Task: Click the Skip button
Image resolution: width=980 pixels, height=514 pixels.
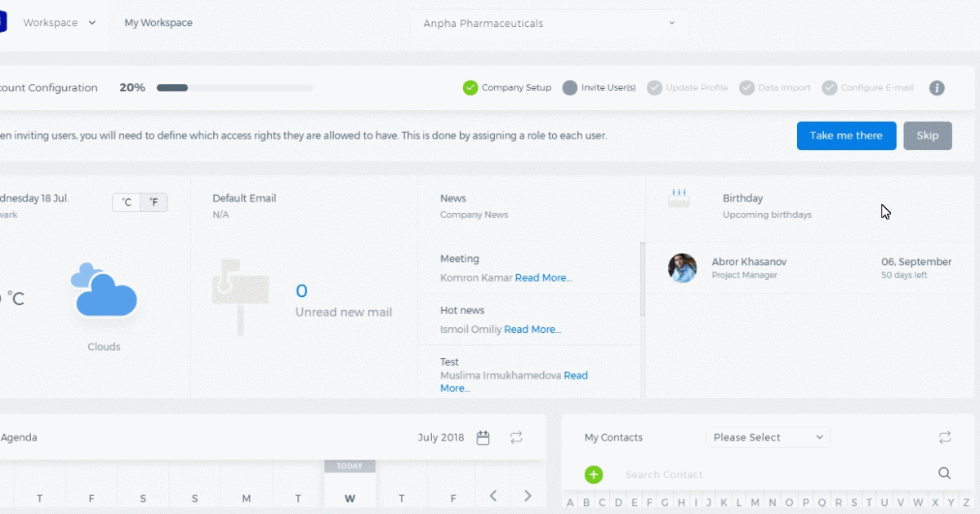Action: click(x=928, y=135)
